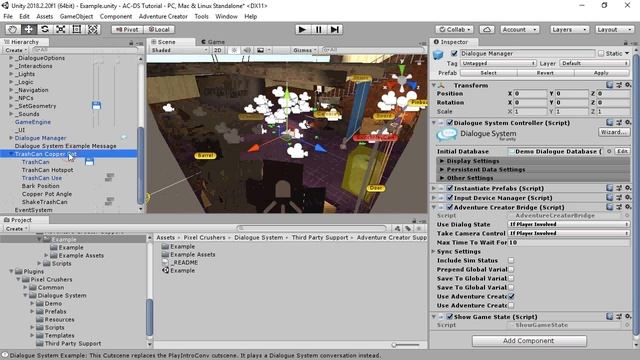Click the Step frame button
The image size is (640, 360).
pyautogui.click(x=335, y=29)
